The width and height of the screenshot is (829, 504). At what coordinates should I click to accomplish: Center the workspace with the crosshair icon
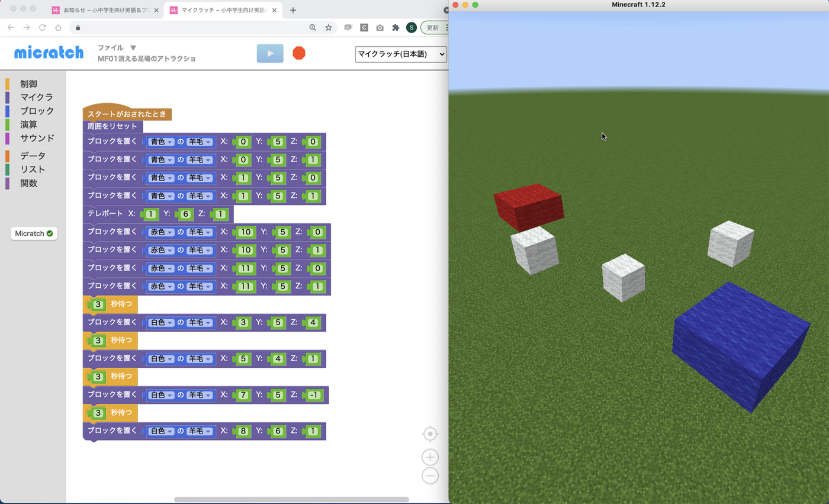click(430, 434)
